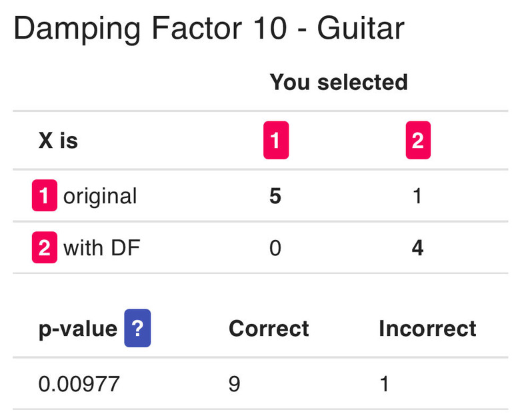Click the pink 2 badge beside with DF

[45, 247]
